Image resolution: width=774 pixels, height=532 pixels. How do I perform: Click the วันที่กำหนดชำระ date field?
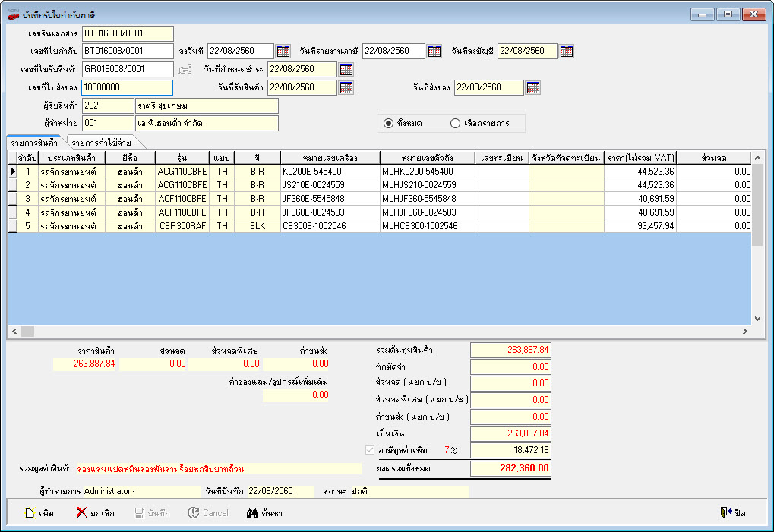(302, 69)
